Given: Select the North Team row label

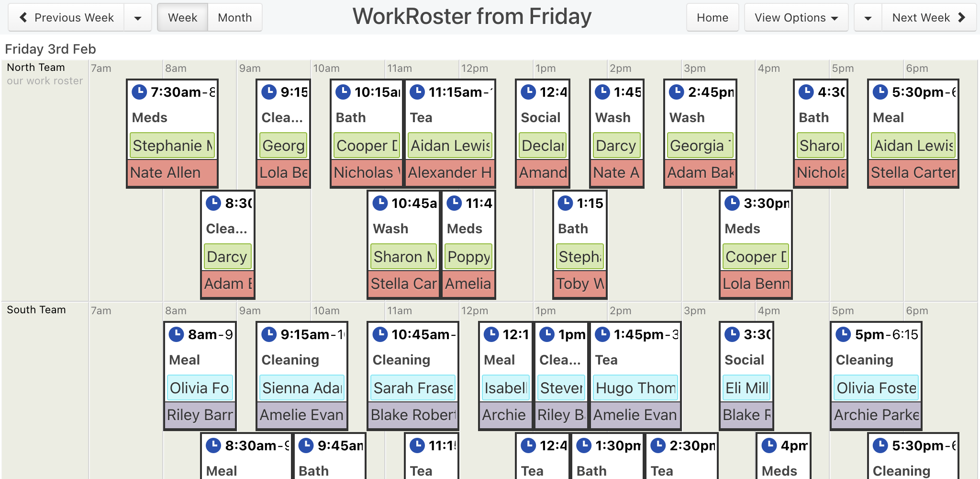Looking at the screenshot, I should pyautogui.click(x=36, y=68).
